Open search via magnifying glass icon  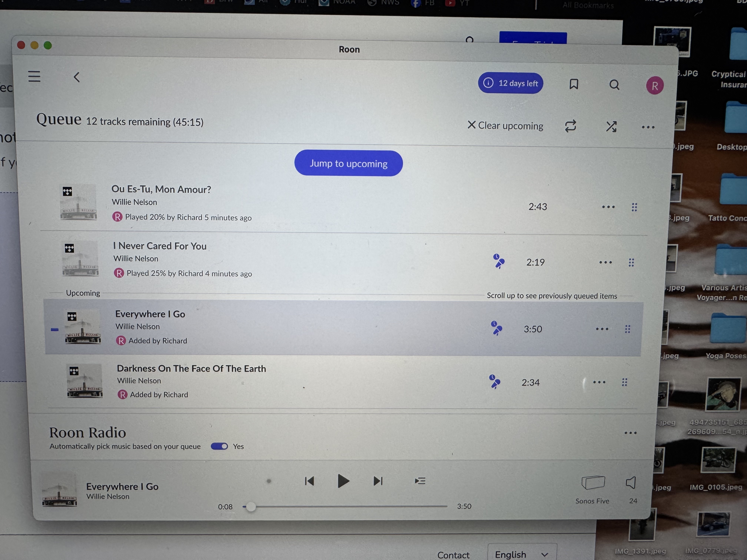[x=614, y=85]
